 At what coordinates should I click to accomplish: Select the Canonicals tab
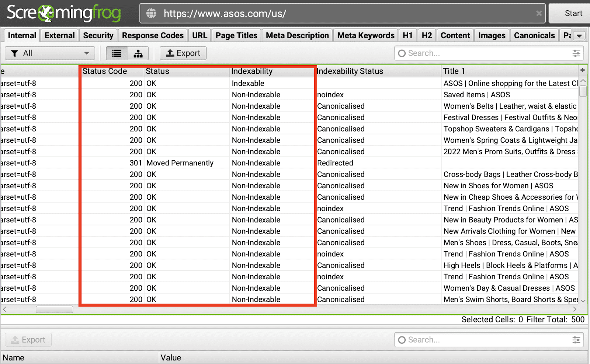pyautogui.click(x=534, y=35)
